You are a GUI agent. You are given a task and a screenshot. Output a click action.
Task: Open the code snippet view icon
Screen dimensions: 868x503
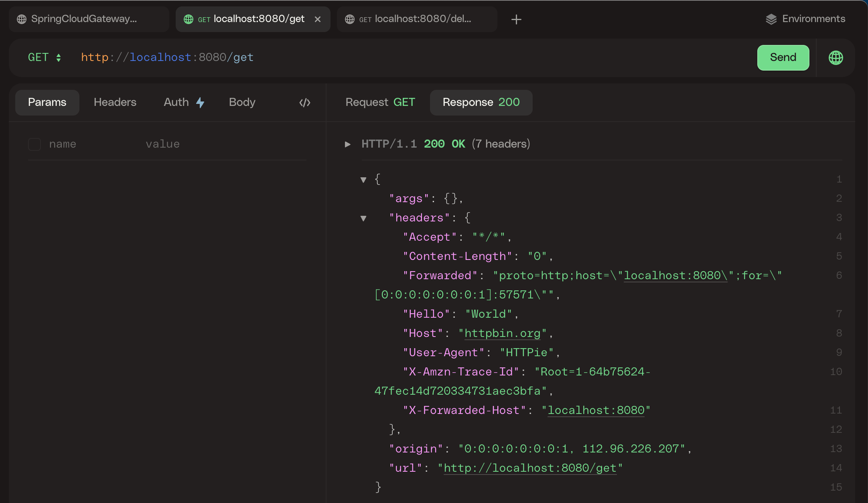coord(305,103)
